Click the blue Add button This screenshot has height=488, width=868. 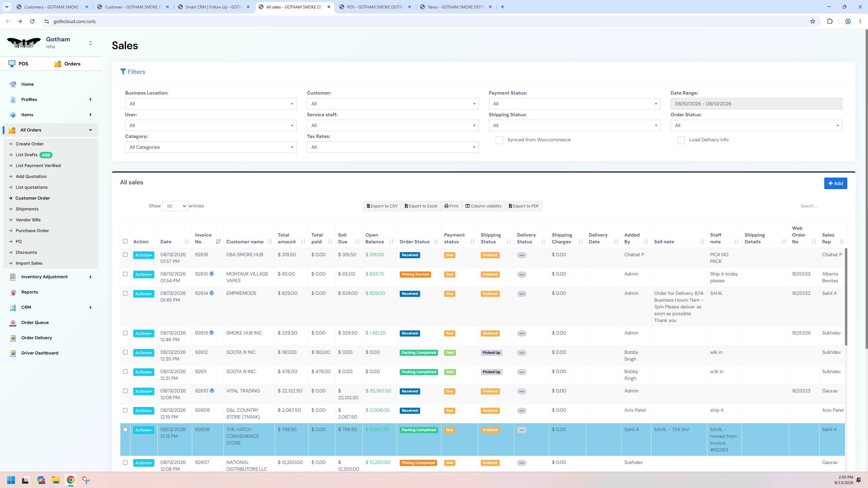[835, 183]
